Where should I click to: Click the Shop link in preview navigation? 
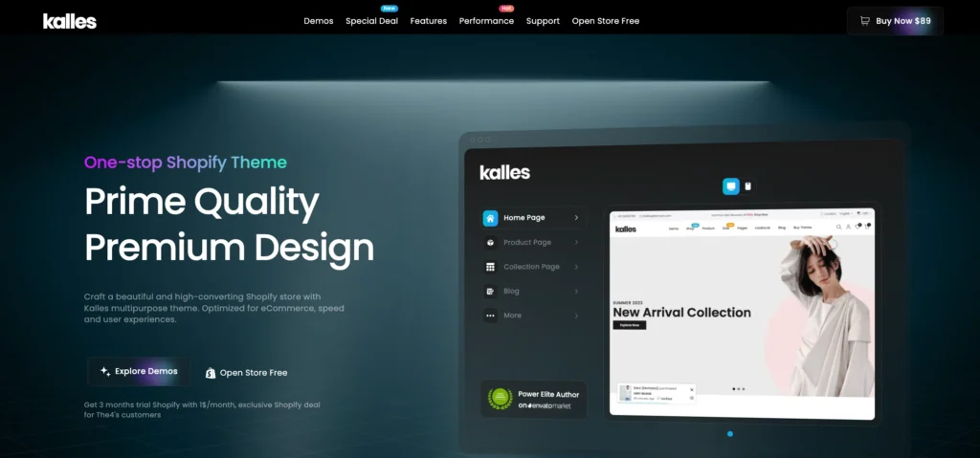pyautogui.click(x=690, y=229)
